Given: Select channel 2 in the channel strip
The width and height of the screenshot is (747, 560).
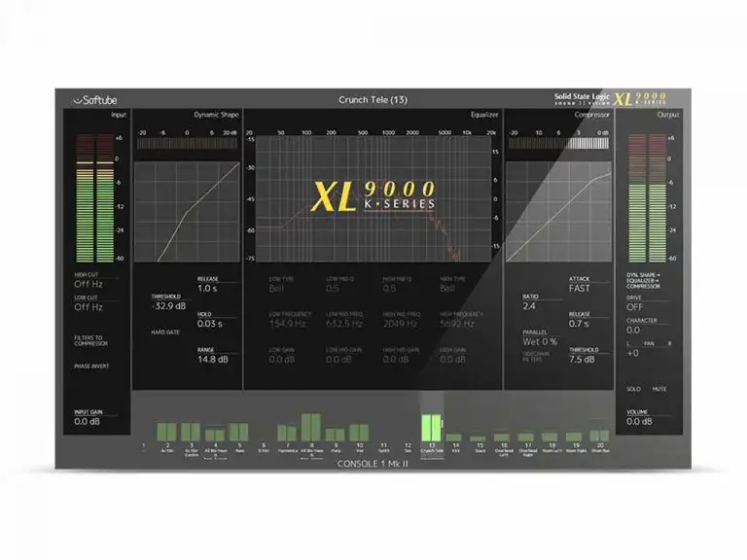Looking at the screenshot, I should 167,438.
